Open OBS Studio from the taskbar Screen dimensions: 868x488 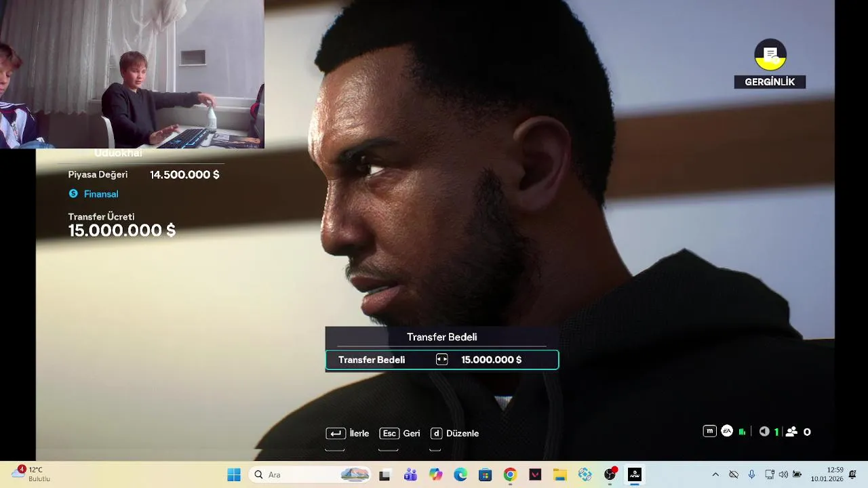[610, 474]
